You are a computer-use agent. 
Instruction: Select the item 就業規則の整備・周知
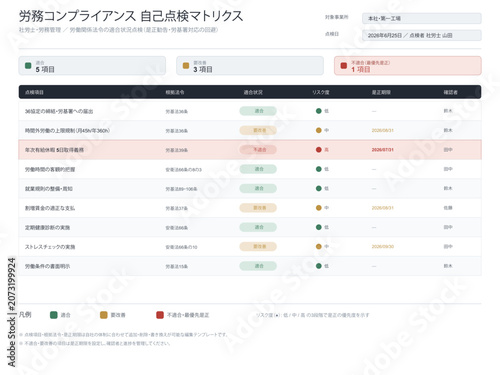pyautogui.click(x=49, y=189)
